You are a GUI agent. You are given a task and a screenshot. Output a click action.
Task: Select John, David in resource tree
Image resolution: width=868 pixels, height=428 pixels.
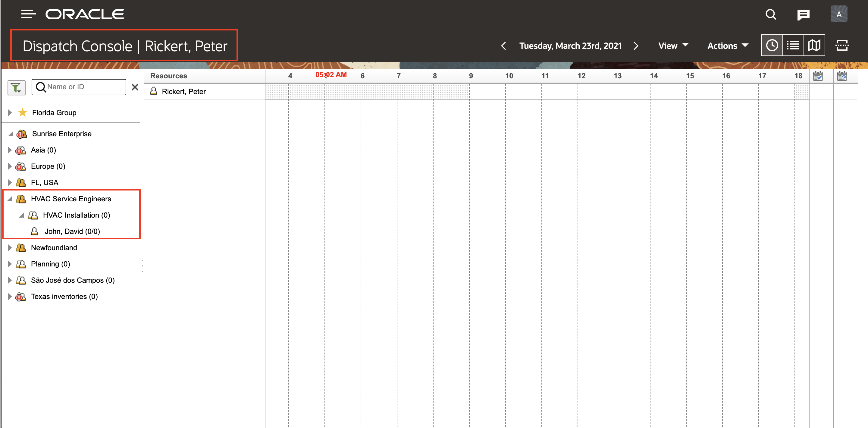click(x=72, y=231)
